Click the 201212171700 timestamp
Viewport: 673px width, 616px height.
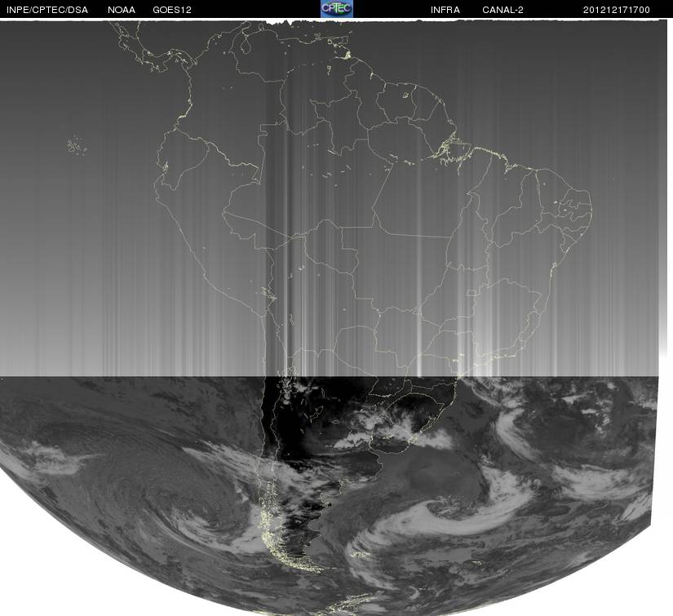[x=617, y=10]
